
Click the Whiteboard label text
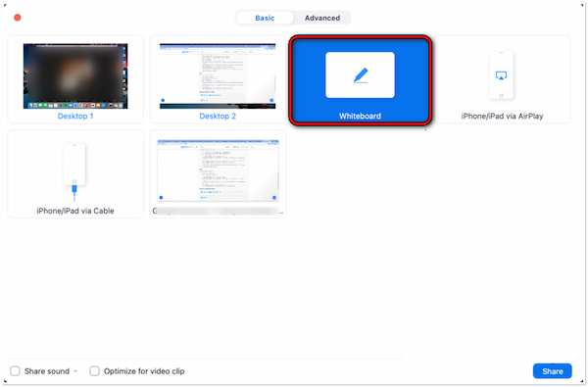coord(360,117)
